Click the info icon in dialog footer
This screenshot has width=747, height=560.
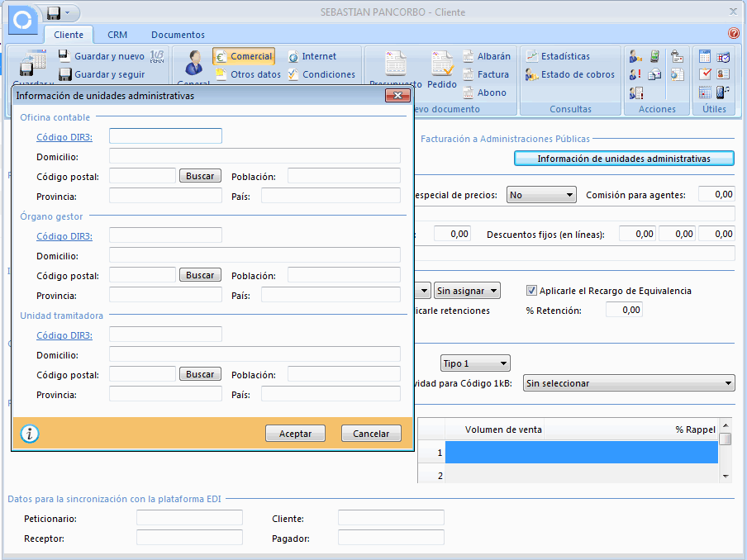[30, 434]
